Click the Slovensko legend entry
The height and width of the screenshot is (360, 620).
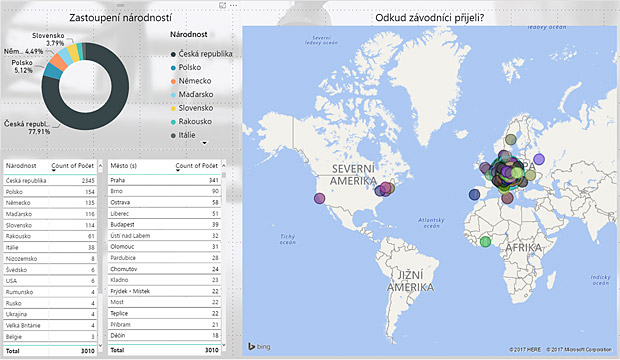pyautogui.click(x=192, y=108)
